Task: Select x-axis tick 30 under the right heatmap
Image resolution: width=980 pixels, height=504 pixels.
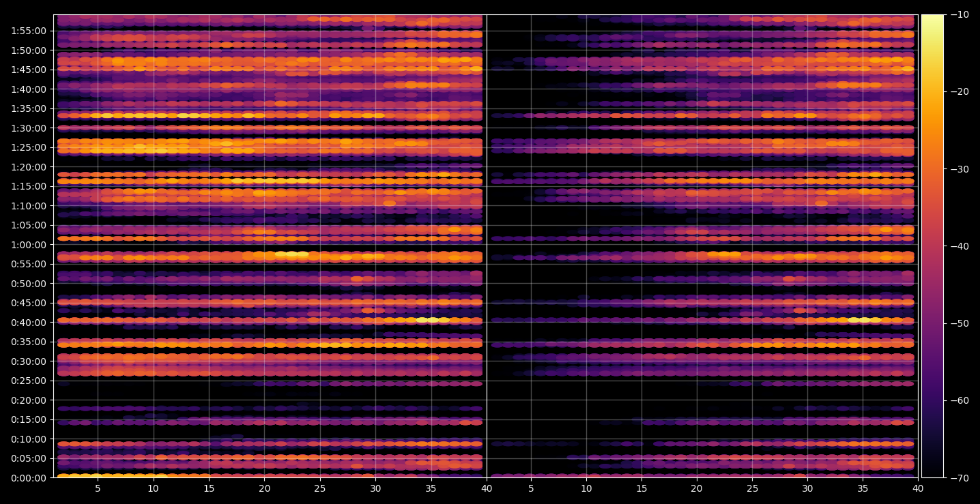Action: pos(807,488)
